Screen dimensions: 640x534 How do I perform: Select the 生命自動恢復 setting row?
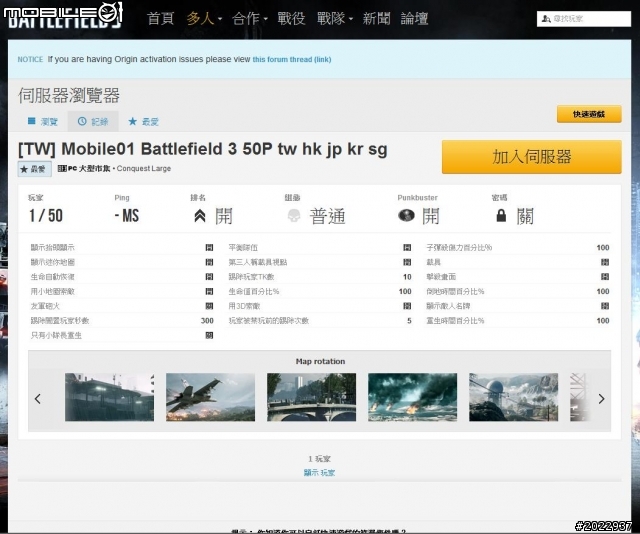point(122,277)
